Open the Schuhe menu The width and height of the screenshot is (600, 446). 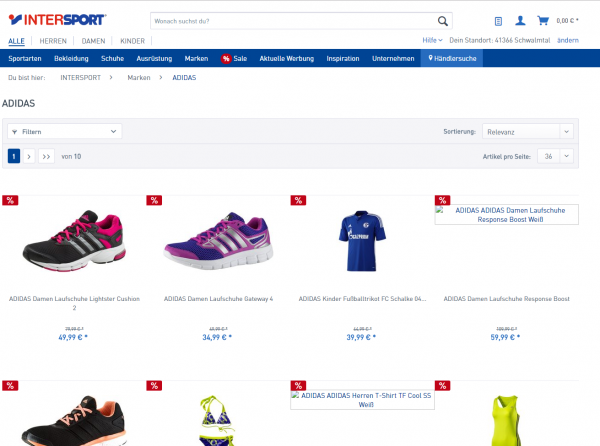[x=112, y=59]
